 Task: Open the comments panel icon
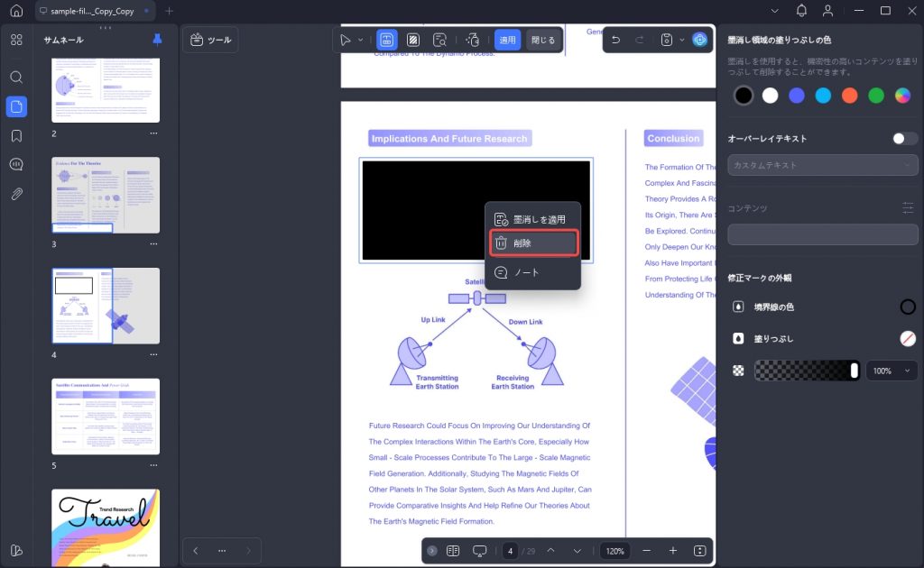tap(16, 164)
